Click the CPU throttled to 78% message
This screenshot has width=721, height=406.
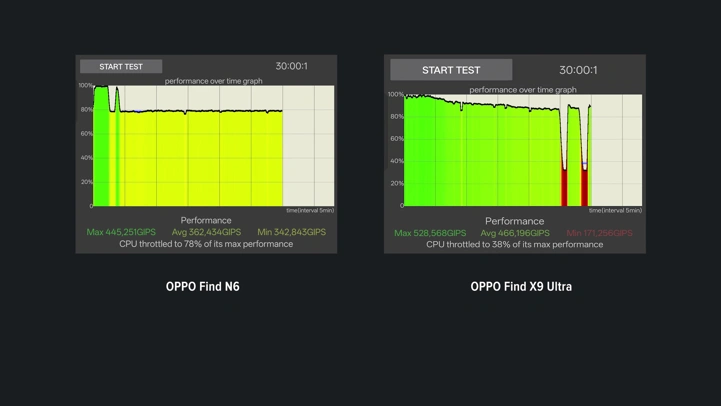206,244
